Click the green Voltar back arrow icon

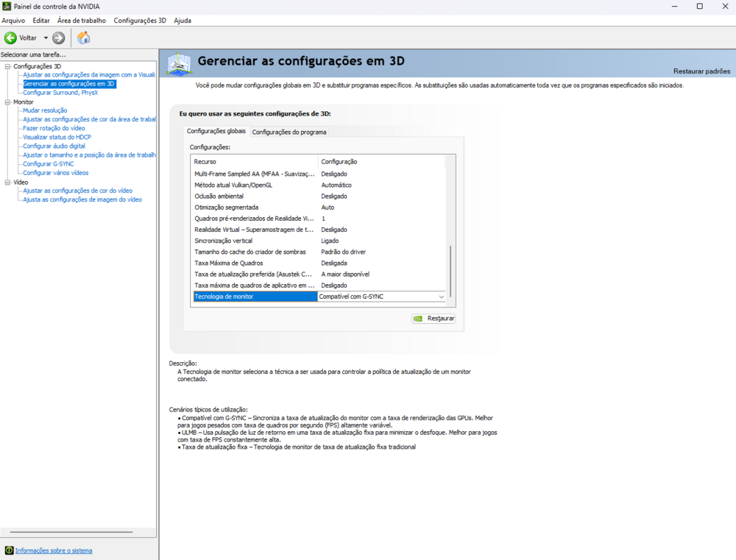tap(10, 38)
